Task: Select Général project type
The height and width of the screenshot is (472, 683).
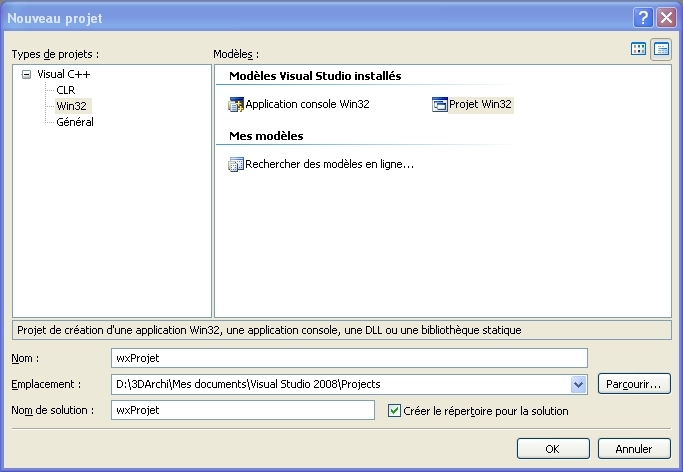Action: pos(75,122)
